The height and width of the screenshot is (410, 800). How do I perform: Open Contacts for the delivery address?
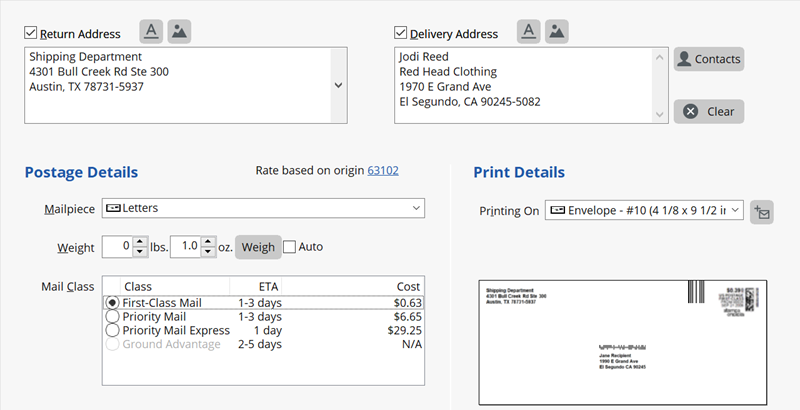[709, 59]
